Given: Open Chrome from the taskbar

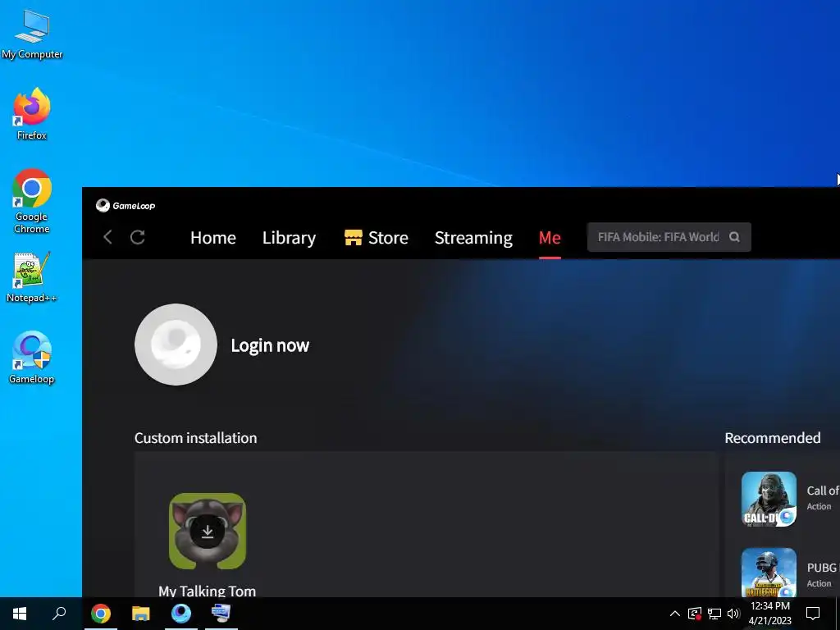Looking at the screenshot, I should tap(101, 614).
